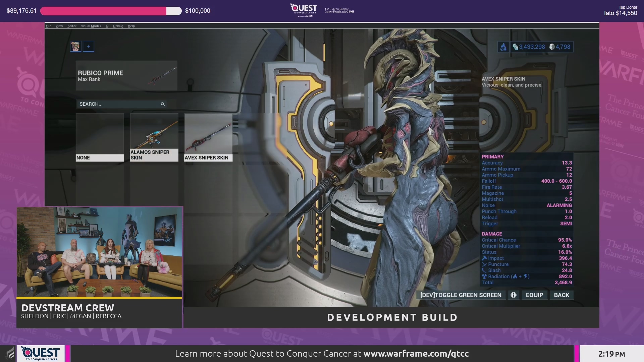Viewport: 644px width, 362px height.
Task: Toggle the dev green screen
Action: point(461,295)
